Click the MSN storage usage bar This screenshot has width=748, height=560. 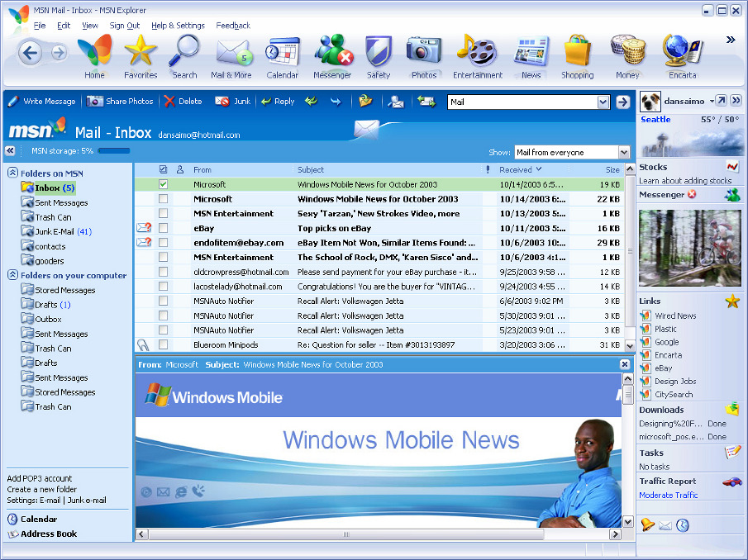[x=114, y=151]
